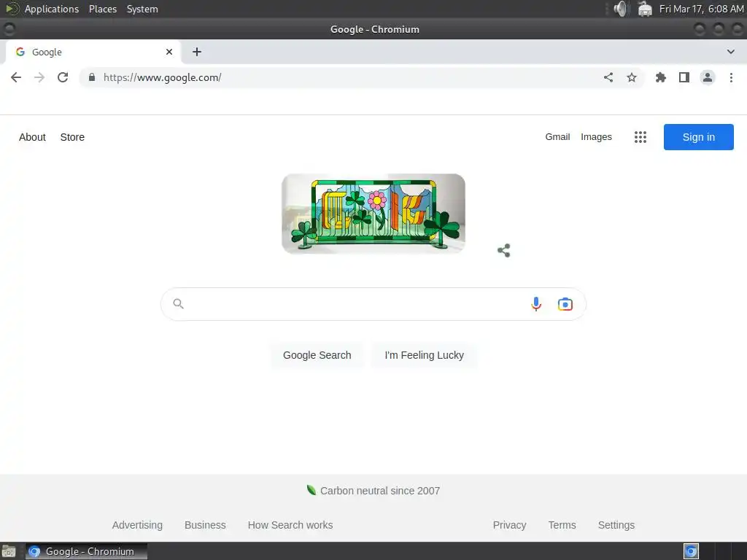The image size is (747, 560).
Task: Expand the tab search dropdown arrow
Action: (x=731, y=52)
